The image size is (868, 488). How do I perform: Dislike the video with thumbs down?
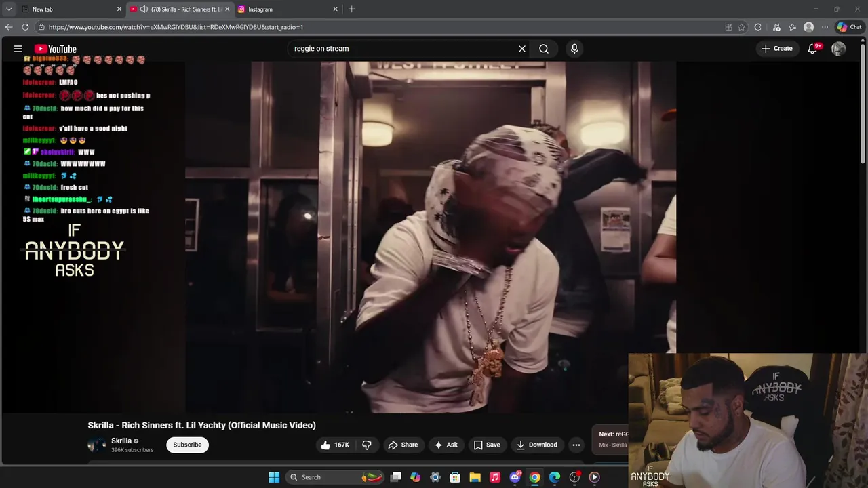pyautogui.click(x=367, y=445)
